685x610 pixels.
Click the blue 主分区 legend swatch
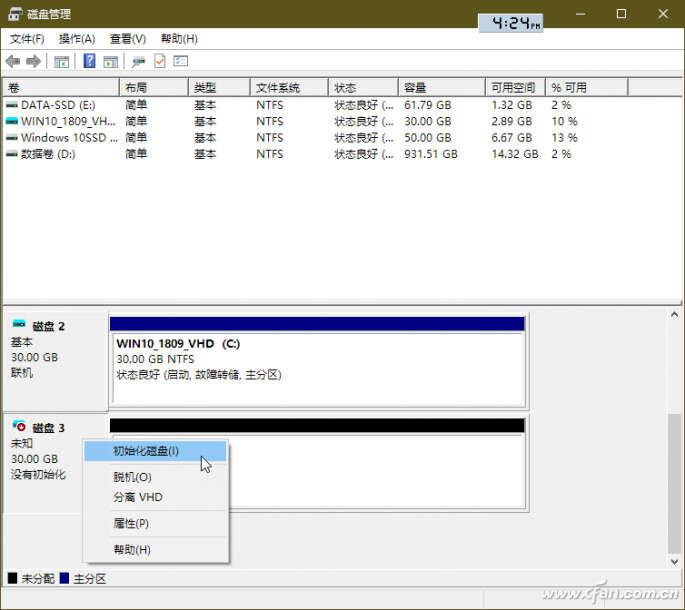(64, 578)
